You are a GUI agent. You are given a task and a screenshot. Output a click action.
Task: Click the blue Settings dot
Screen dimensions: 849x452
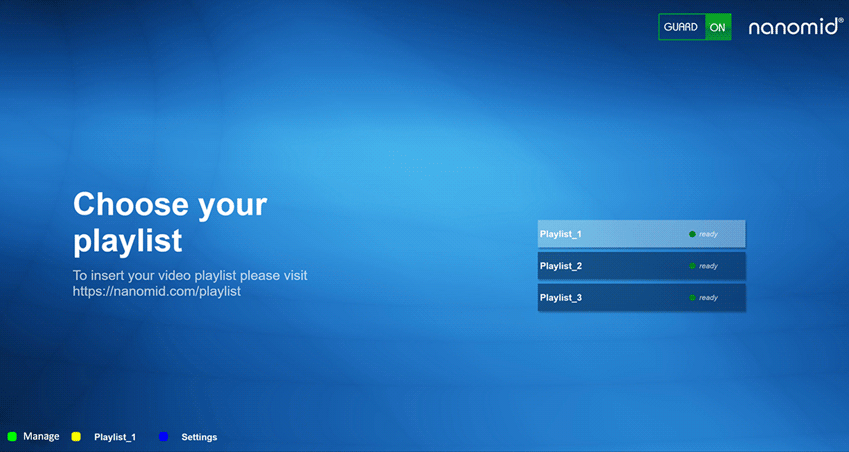164,436
